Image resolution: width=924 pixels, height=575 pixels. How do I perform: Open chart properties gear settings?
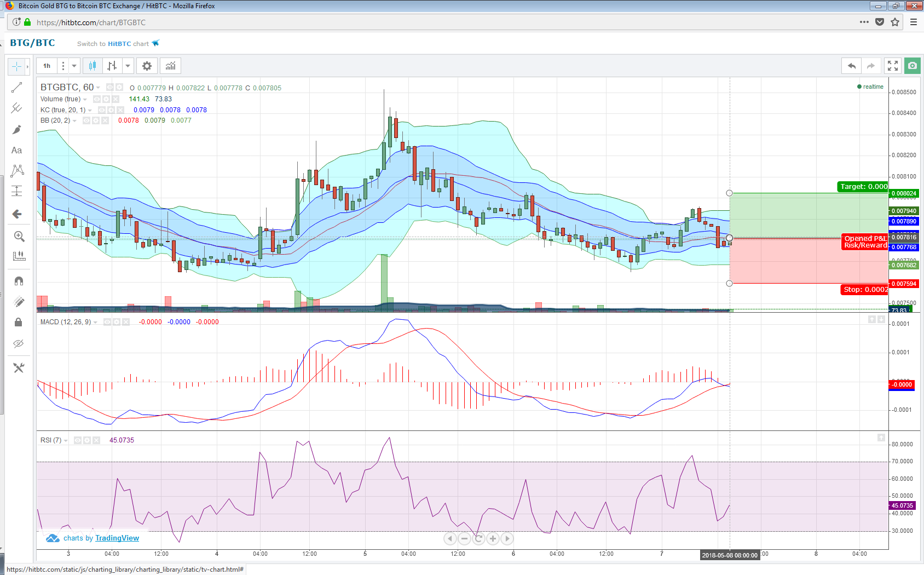coord(147,66)
